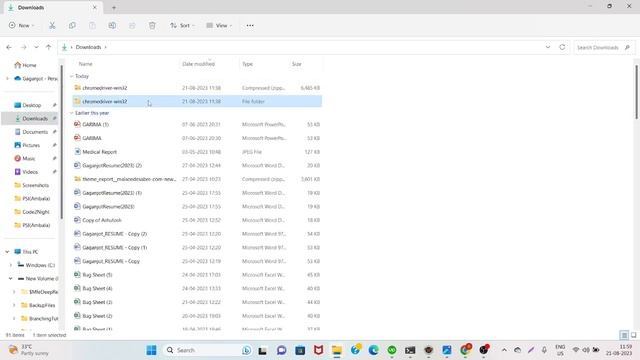Sort by the Size column header
The width and height of the screenshot is (640, 360).
pos(305,64)
